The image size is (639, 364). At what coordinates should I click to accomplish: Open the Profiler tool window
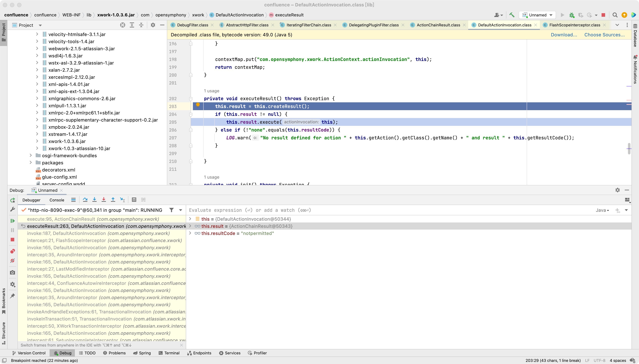(x=257, y=353)
